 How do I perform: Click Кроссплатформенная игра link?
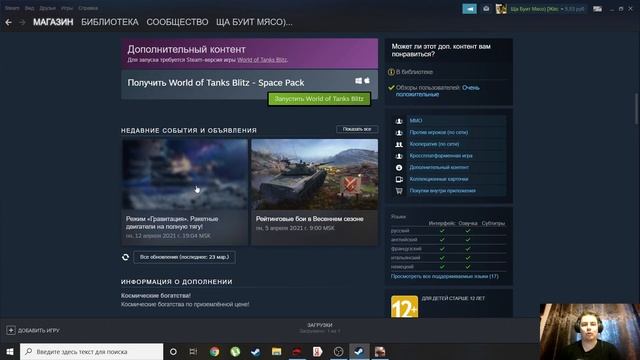coord(441,156)
